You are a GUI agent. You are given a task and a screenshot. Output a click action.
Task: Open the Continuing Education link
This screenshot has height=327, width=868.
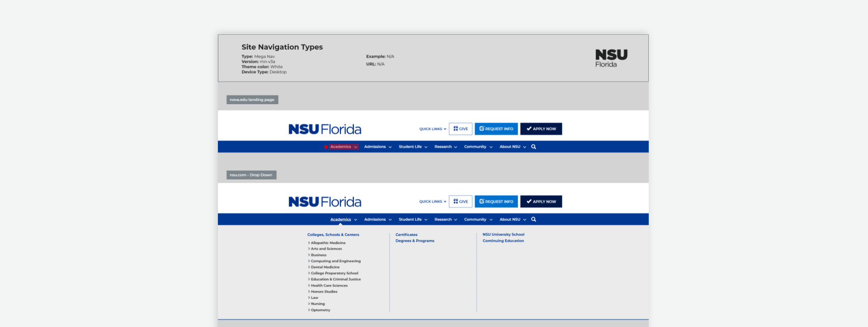503,241
